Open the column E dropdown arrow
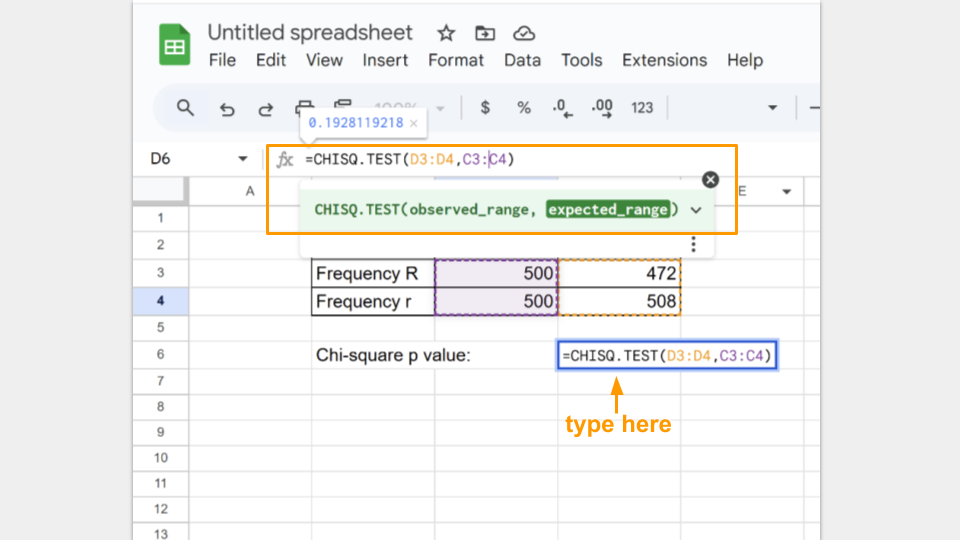 [x=786, y=192]
